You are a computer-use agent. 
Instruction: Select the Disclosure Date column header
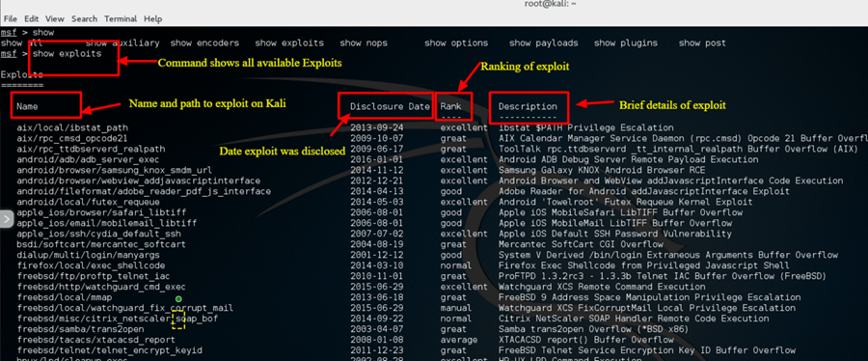coord(391,106)
